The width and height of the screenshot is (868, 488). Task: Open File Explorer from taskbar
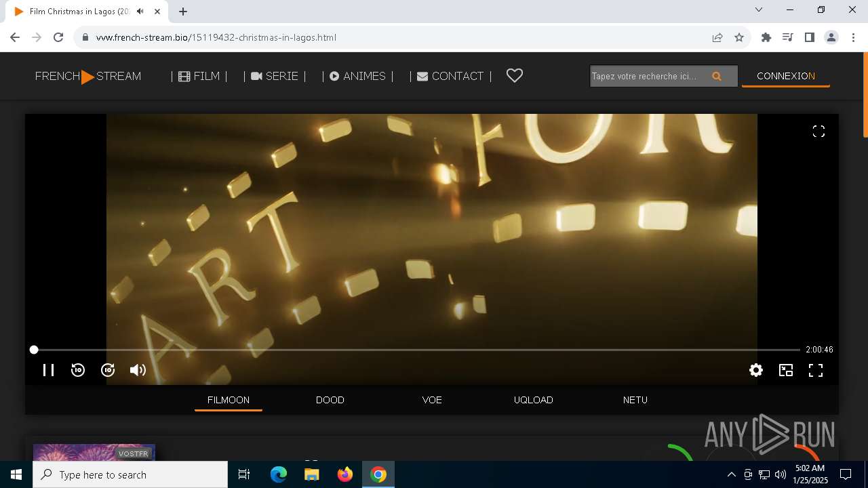(312, 474)
